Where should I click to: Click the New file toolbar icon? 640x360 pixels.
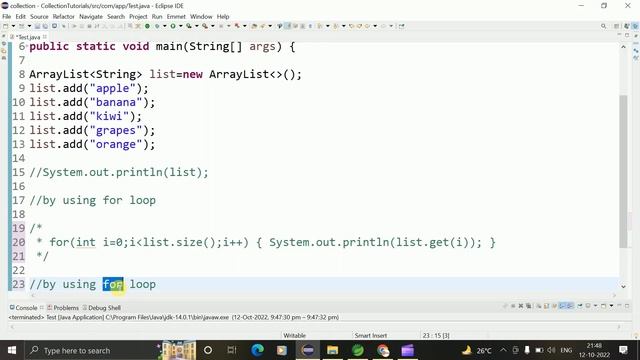[6, 26]
